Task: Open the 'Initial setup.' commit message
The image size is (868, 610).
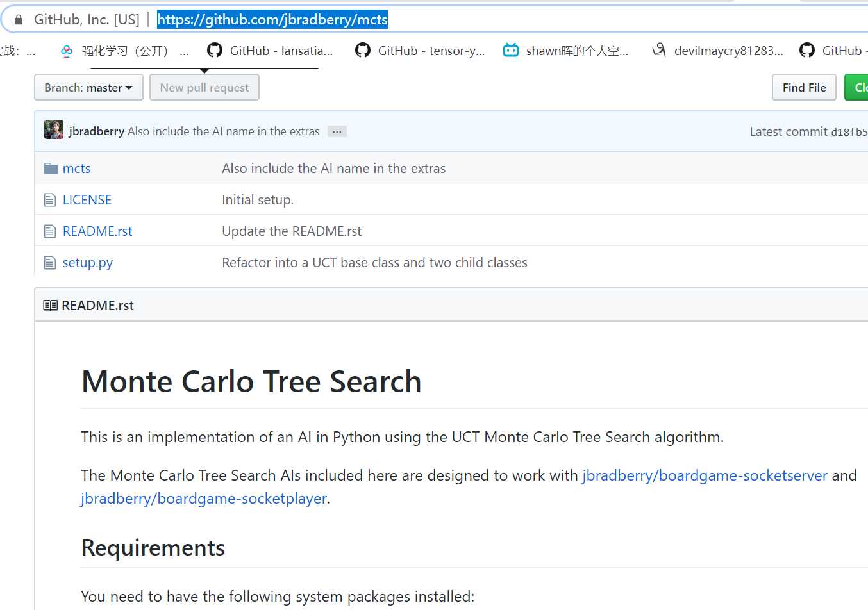Action: click(x=258, y=200)
